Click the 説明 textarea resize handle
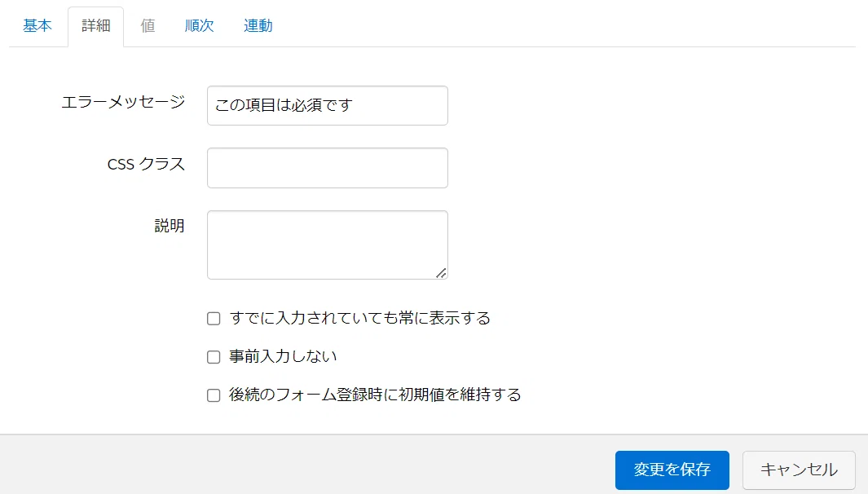Image resolution: width=868 pixels, height=494 pixels. (x=441, y=273)
